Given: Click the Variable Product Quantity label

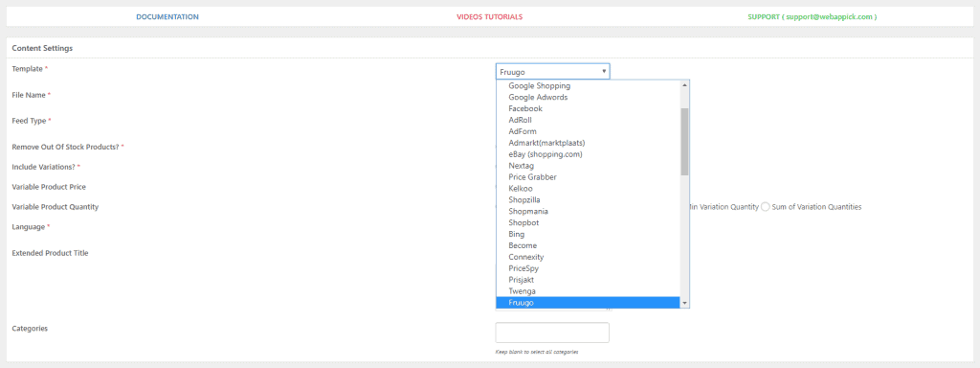Looking at the screenshot, I should click(55, 207).
